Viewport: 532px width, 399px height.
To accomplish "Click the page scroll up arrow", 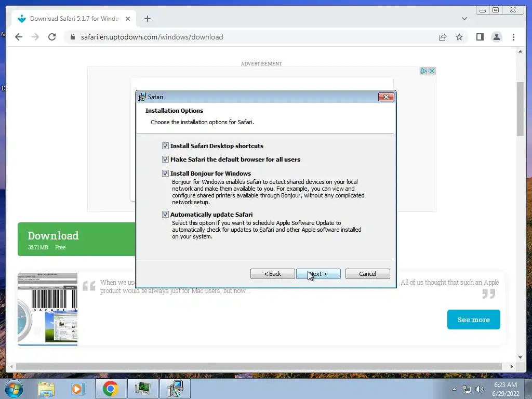I will pyautogui.click(x=520, y=51).
